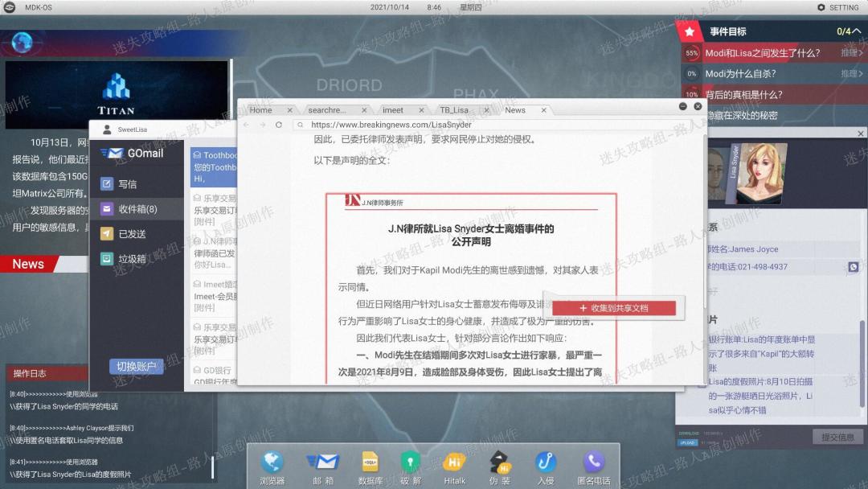Open the Toothbox email in inbox

tap(215, 166)
